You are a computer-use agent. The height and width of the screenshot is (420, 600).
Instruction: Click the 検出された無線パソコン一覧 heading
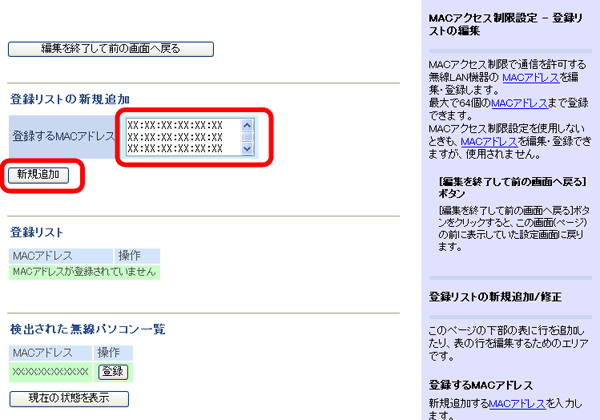[88, 329]
